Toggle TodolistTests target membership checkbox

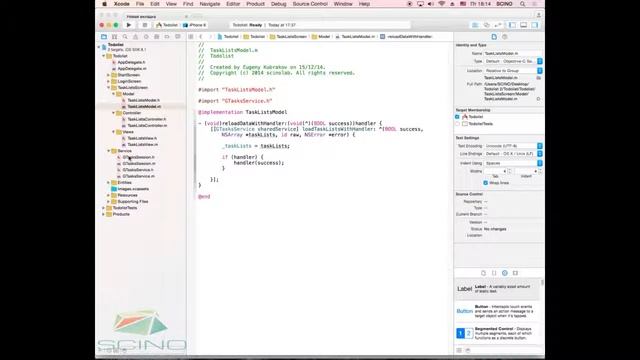click(x=458, y=124)
